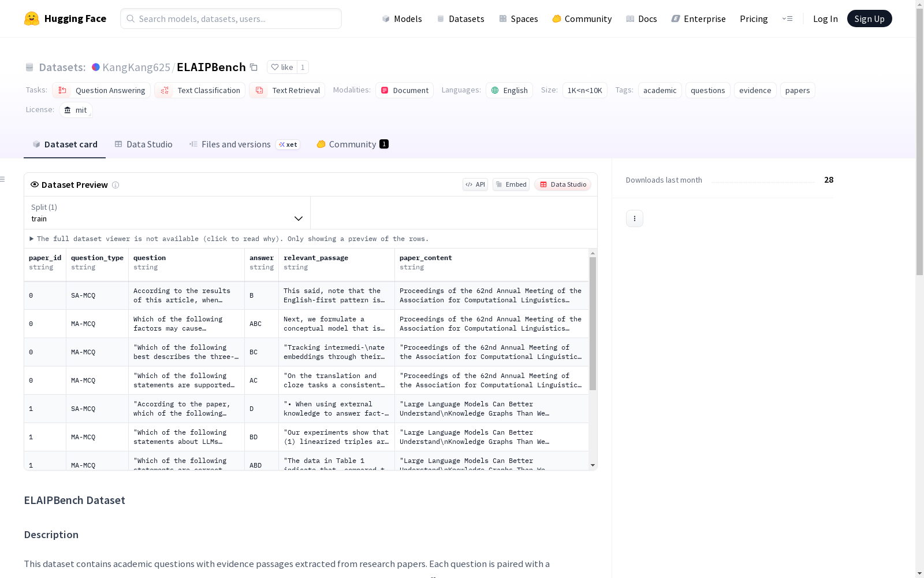This screenshot has height=578, width=924.
Task: Open the Models page
Action: pos(402,18)
